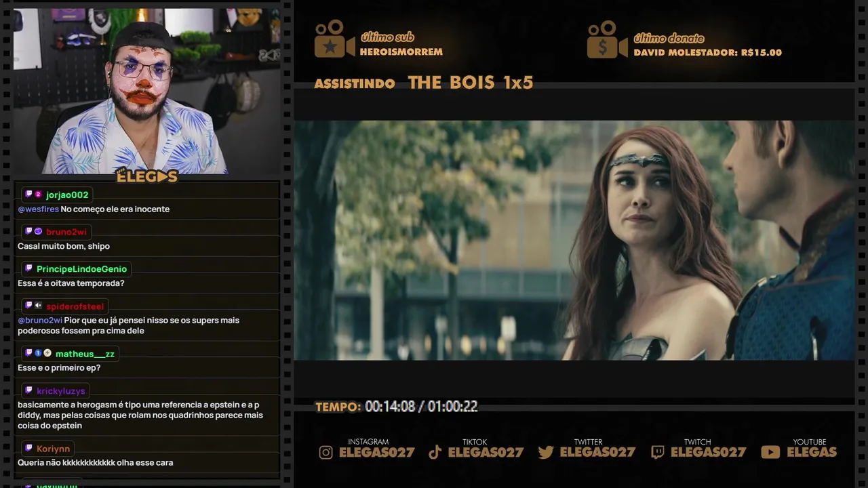Viewport: 868px width, 488px height.
Task: Click Twitch badge beside bruno2wi
Action: [x=28, y=232]
